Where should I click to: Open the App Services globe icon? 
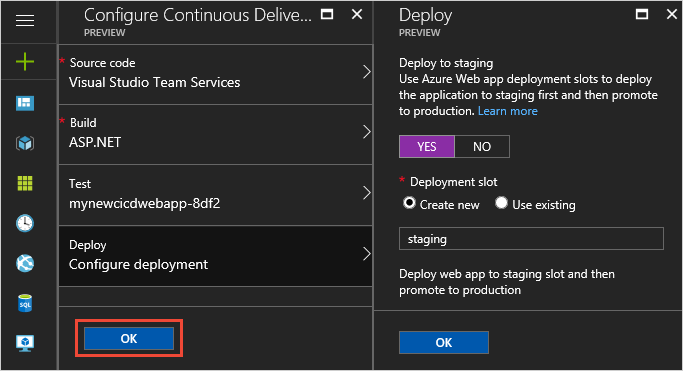(25, 263)
